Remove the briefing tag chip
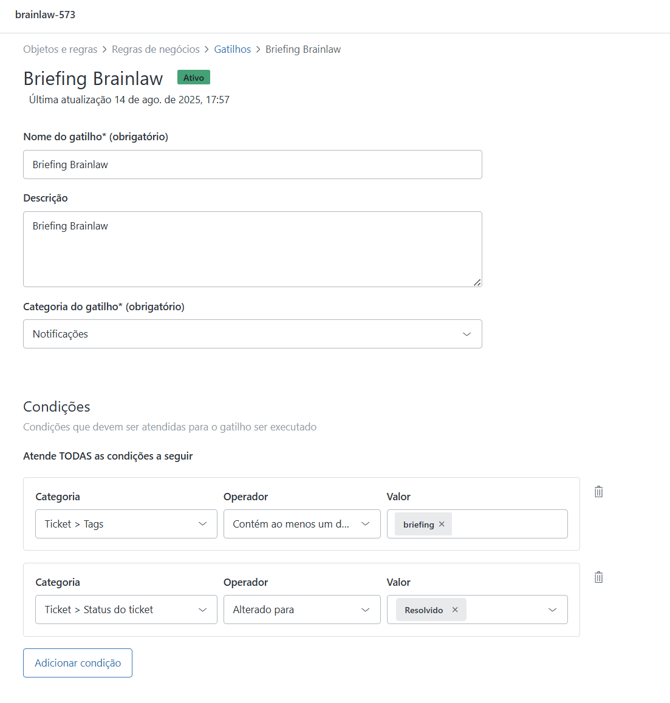Screen dimensions: 670x703 (442, 524)
